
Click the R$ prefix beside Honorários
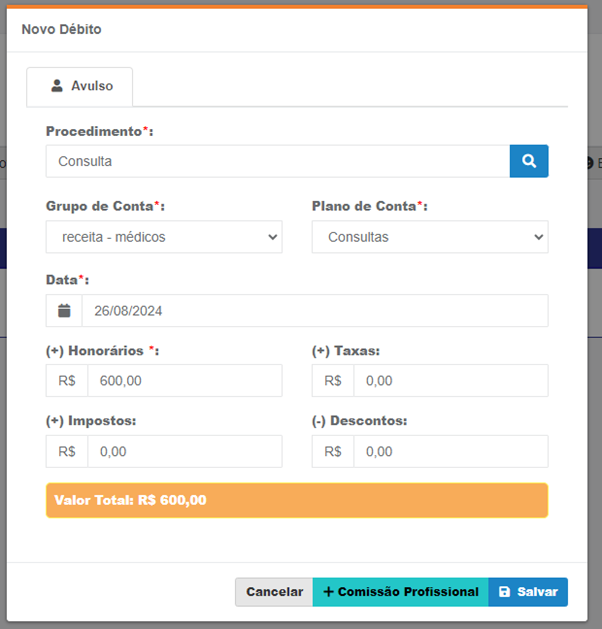coord(67,381)
